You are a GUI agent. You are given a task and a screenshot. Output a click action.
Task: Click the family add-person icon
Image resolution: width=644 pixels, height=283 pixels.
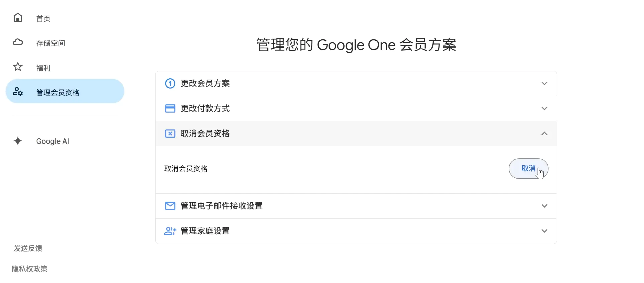pyautogui.click(x=170, y=231)
